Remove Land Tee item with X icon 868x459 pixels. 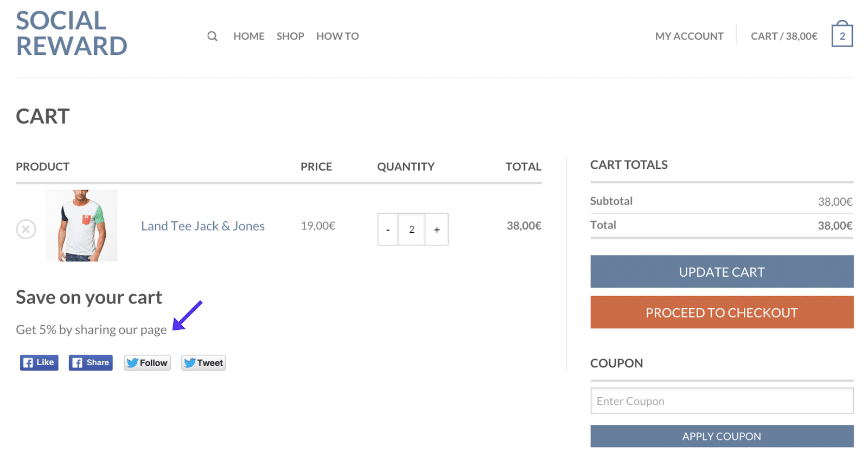[x=26, y=229]
